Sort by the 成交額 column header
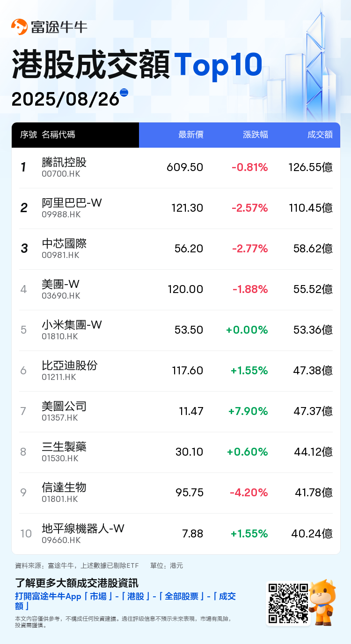 tap(320, 135)
